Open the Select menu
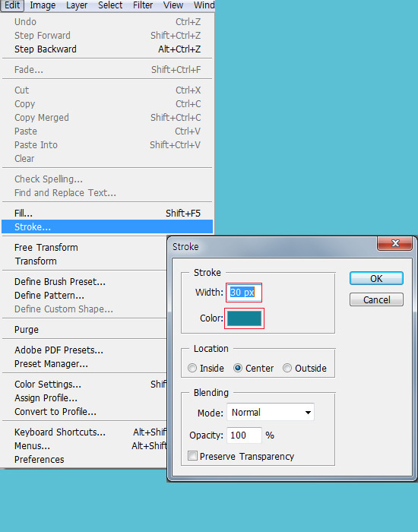This screenshot has height=532, width=418. (x=110, y=5)
